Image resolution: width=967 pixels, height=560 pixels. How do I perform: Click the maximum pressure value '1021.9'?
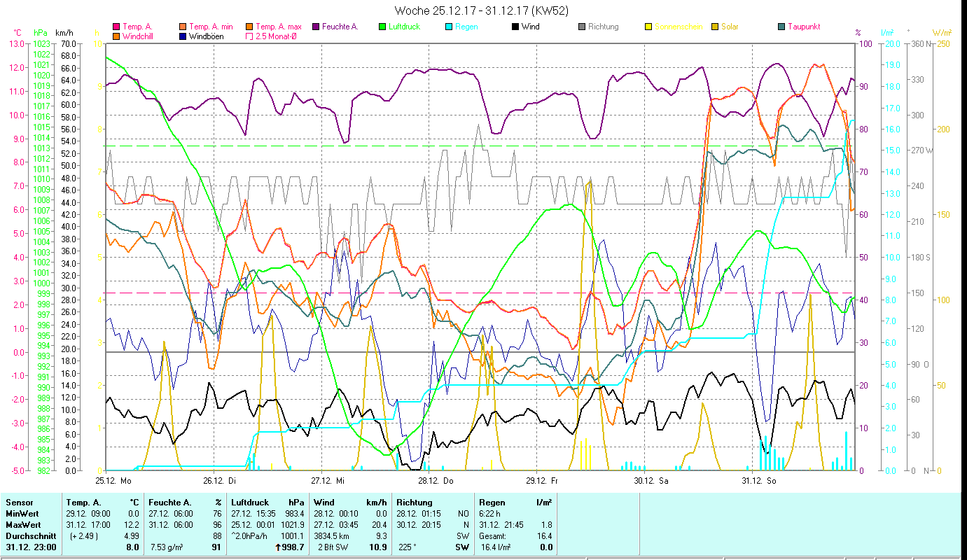tap(292, 525)
